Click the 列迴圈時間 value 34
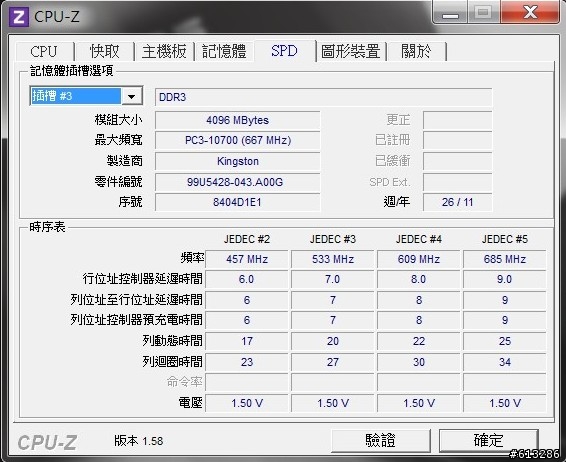566x462 pixels. pyautogui.click(x=505, y=362)
